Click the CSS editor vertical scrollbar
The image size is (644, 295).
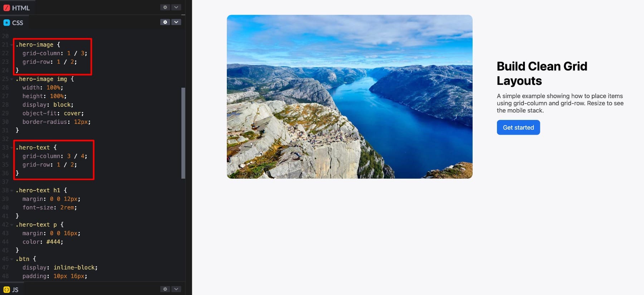point(184,133)
